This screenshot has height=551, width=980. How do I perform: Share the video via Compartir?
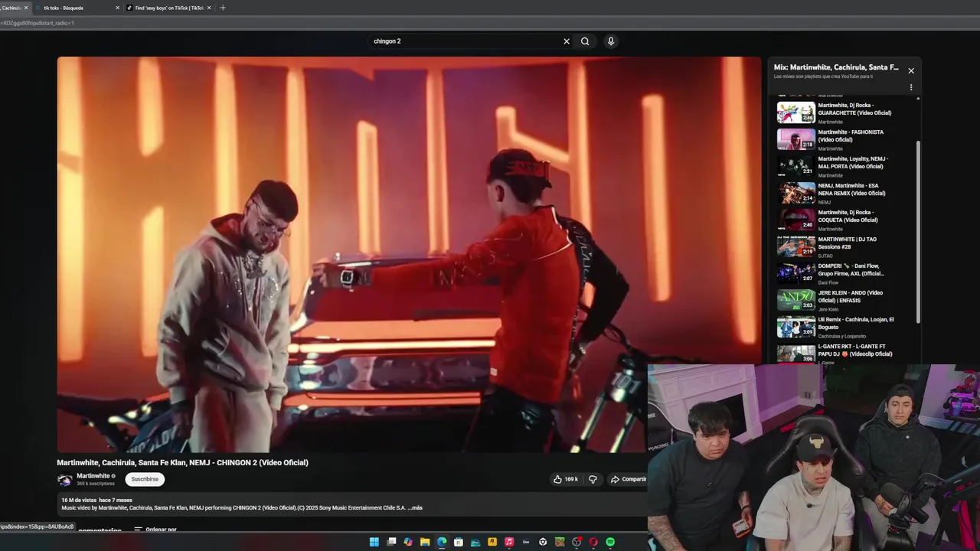pos(628,479)
